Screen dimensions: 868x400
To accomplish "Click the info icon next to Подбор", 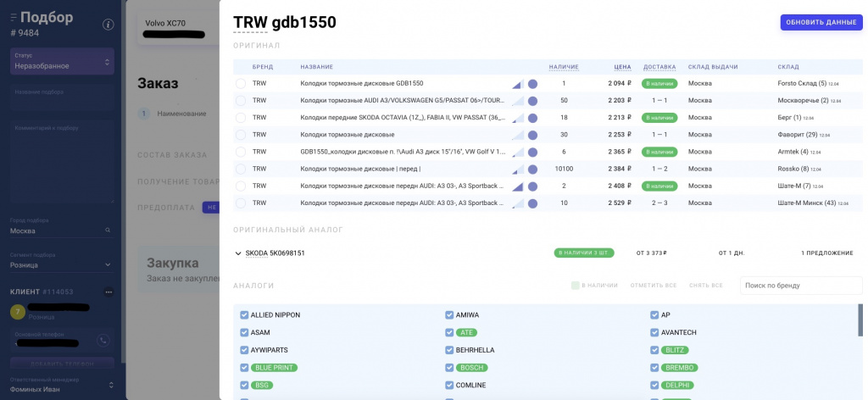I will [108, 25].
